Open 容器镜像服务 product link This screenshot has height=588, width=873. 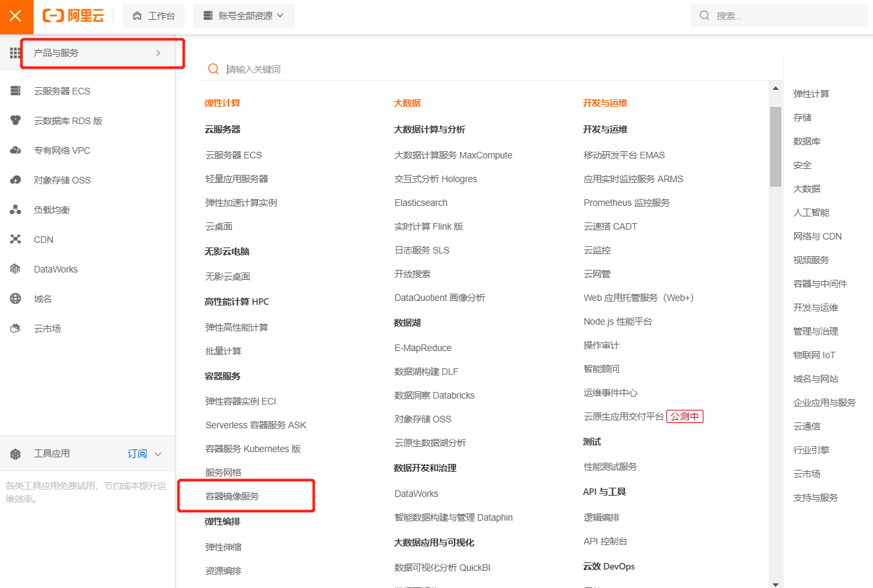click(x=232, y=496)
